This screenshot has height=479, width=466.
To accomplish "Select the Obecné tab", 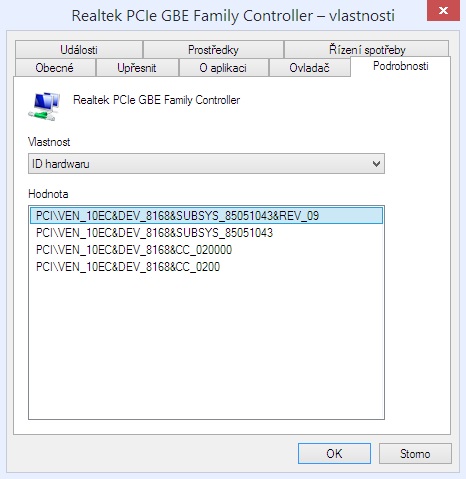I will point(55,68).
